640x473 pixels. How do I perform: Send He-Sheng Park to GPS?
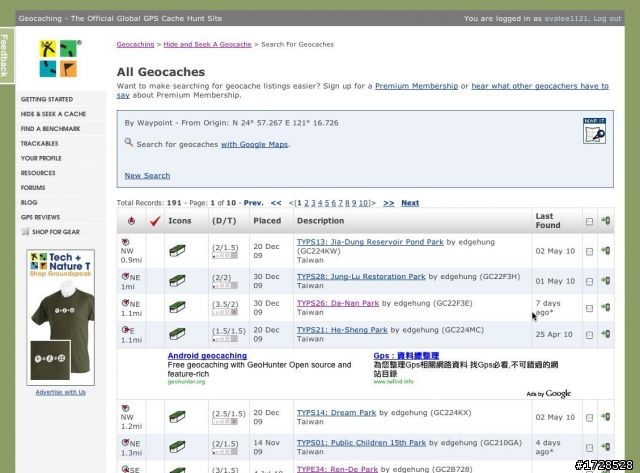[606, 334]
